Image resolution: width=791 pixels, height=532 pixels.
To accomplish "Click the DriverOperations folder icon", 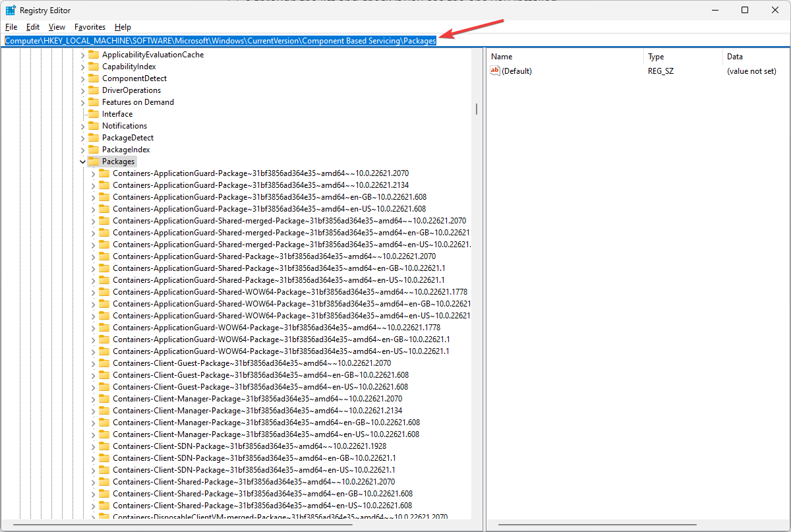I will pyautogui.click(x=93, y=90).
